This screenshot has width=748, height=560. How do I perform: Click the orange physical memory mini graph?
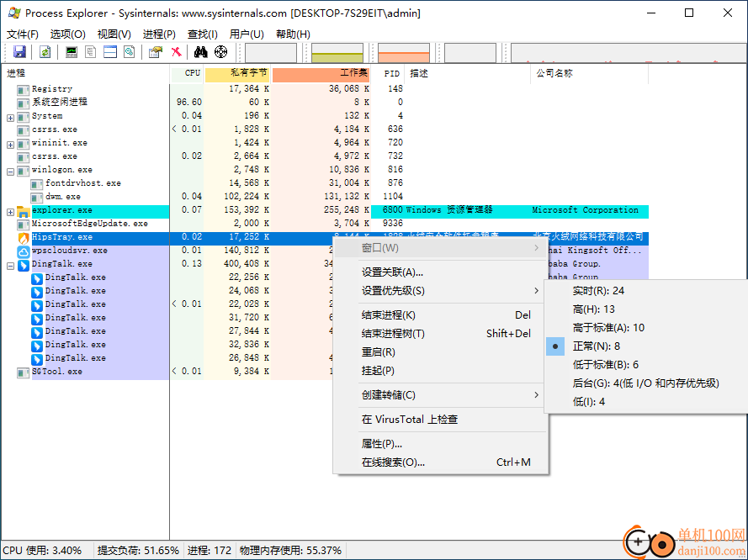click(x=404, y=53)
